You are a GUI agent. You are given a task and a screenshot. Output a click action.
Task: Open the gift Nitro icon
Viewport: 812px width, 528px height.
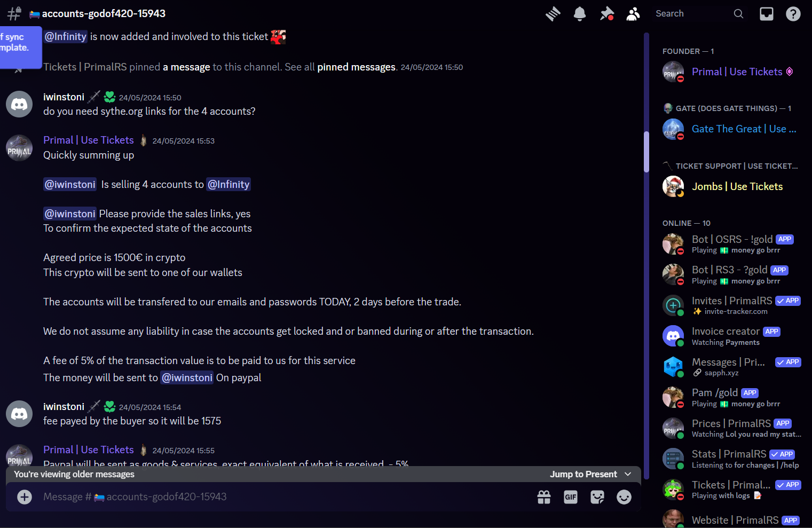pos(544,497)
